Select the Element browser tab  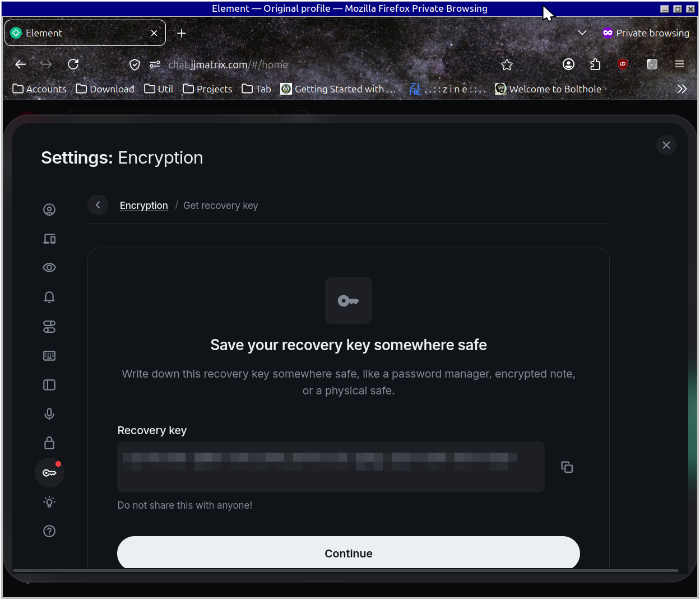point(85,33)
